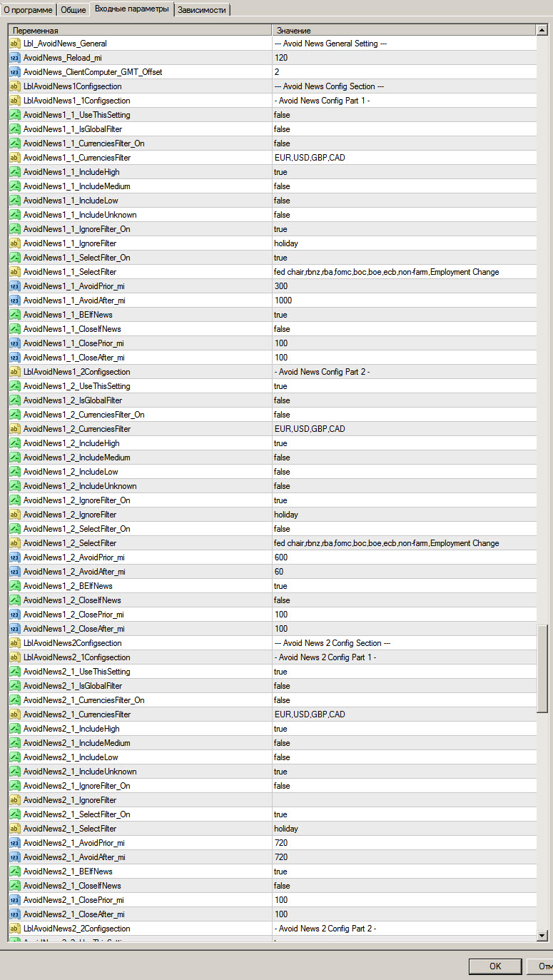Select the AvoidNews2_1_CloseAfter_mi row name
Screen dimensions: 553x980
pos(74,914)
